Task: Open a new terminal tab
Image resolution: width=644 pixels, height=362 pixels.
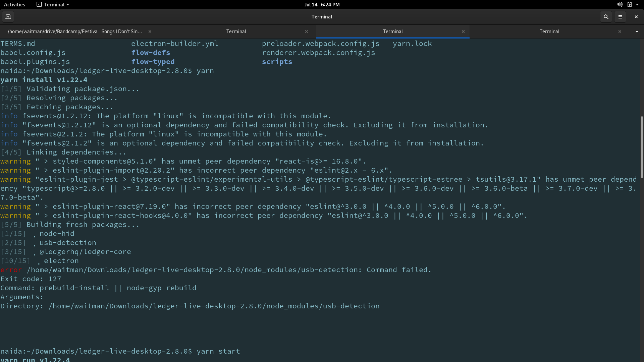Action: pyautogui.click(x=8, y=17)
